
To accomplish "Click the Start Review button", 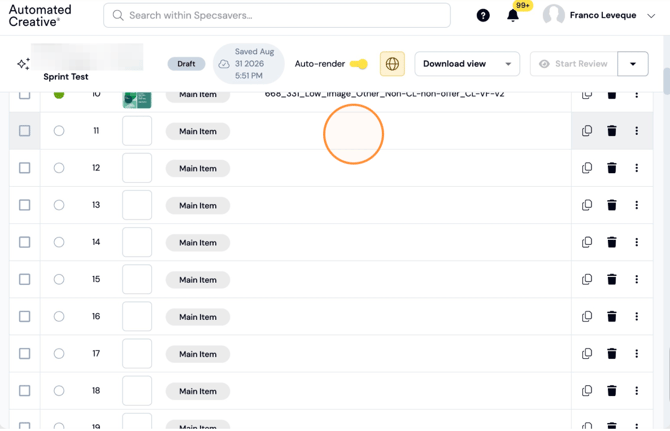I will coord(574,64).
